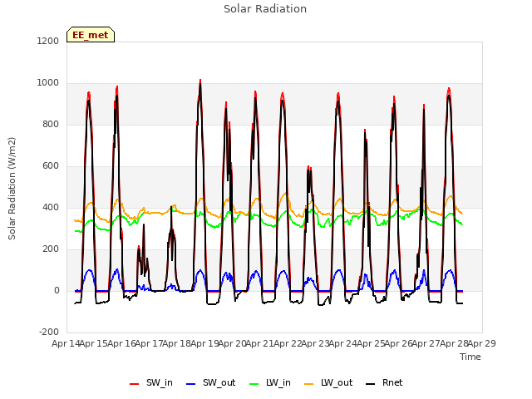Toggle the SW_in legend entry
Screen dimensions: 532x399
pyautogui.click(x=151, y=383)
